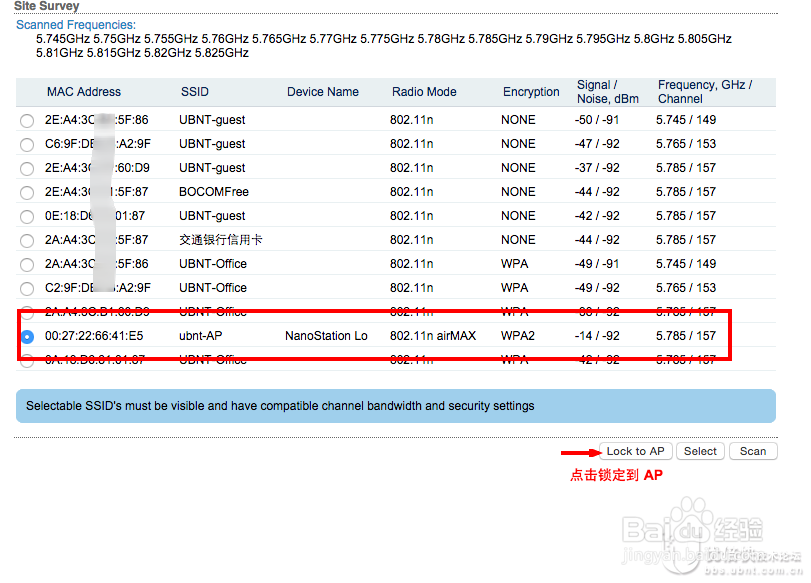Viewport: 811px width, 583px height.
Task: Click WPA encryption for C2:9F UBNT-Office
Action: point(515,288)
